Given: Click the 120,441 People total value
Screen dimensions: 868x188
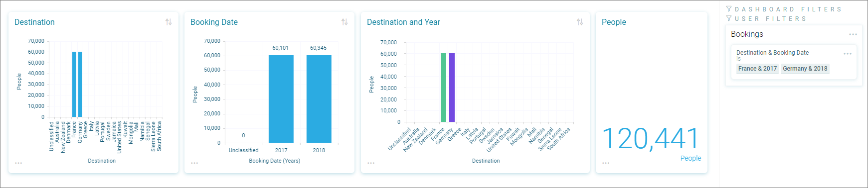Looking at the screenshot, I should point(651,138).
